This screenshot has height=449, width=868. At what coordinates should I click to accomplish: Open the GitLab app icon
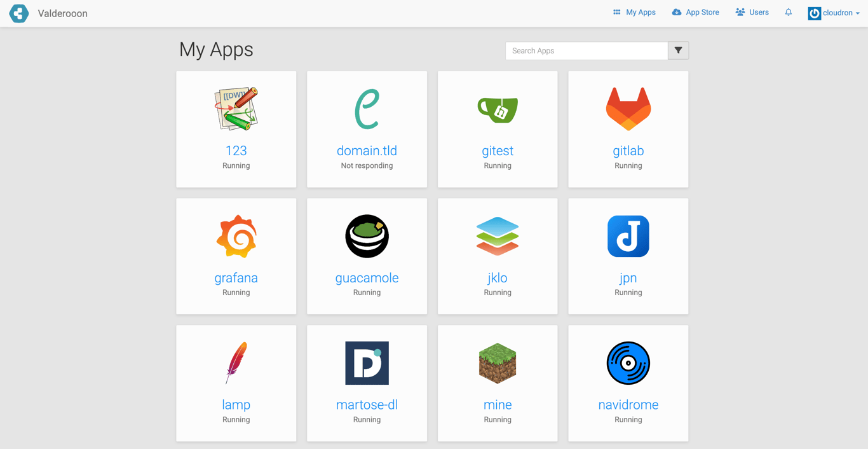pyautogui.click(x=628, y=108)
